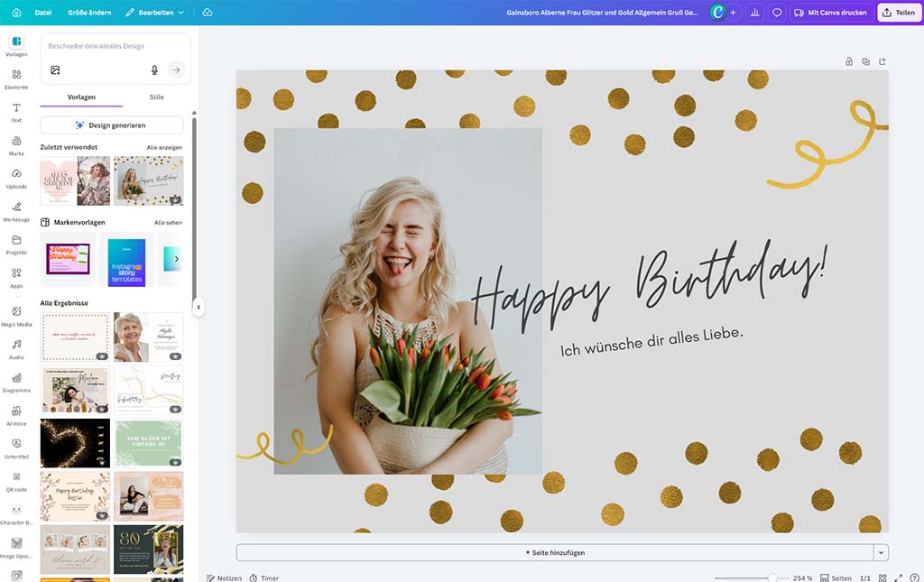Viewport: 924px width, 582px height.
Task: Open Projekte sidebar panel
Action: (x=16, y=245)
